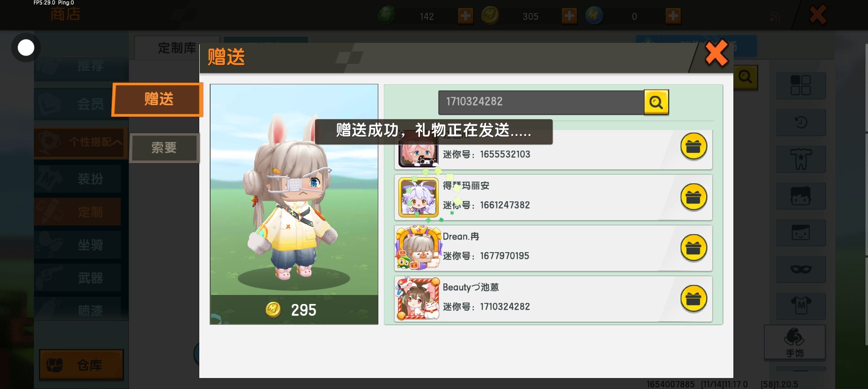Click the plus icon next to 142 beans
868x389 pixels.
click(x=465, y=16)
